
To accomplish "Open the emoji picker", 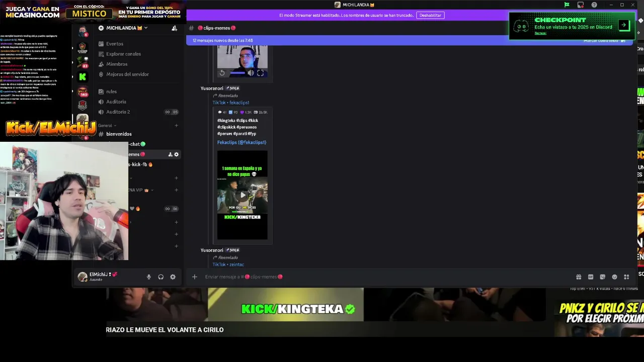I will [614, 277].
